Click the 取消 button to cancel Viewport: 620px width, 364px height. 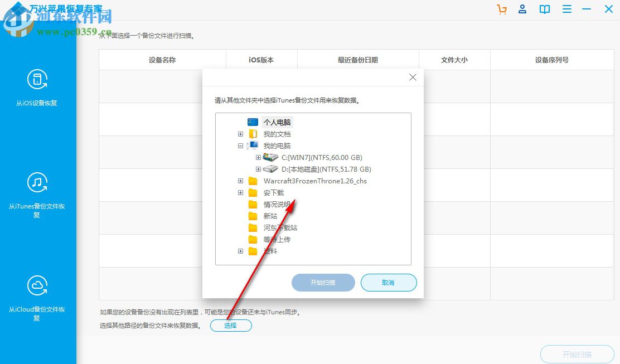click(389, 283)
